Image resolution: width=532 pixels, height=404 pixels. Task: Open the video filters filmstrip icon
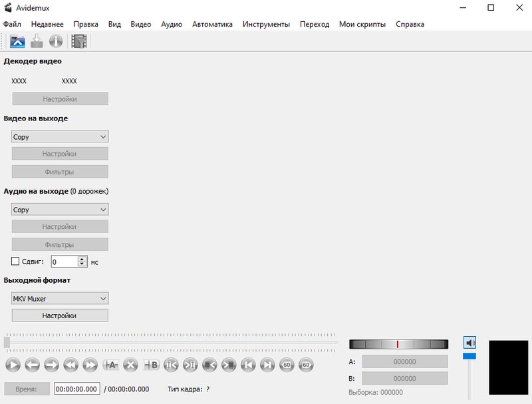tap(79, 41)
